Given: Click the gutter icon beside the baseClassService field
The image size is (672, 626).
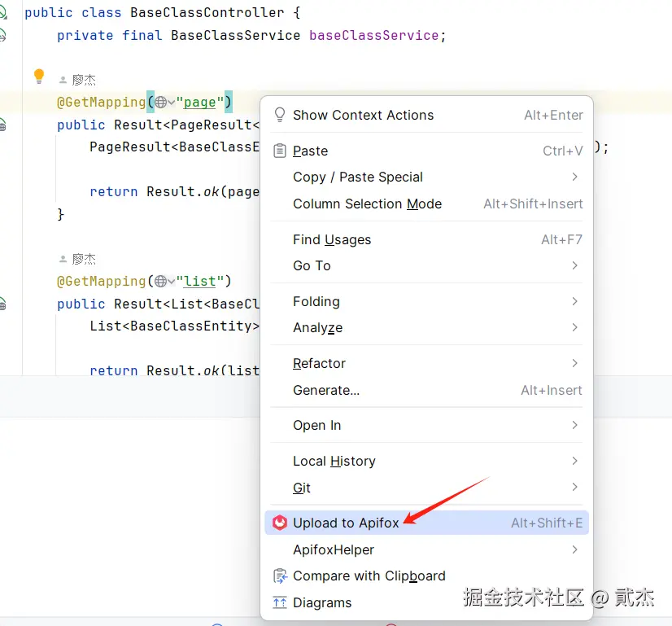Looking at the screenshot, I should pos(2,35).
